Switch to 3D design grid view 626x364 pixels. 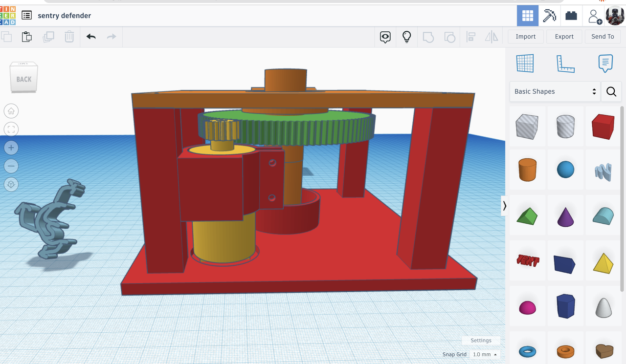click(528, 16)
